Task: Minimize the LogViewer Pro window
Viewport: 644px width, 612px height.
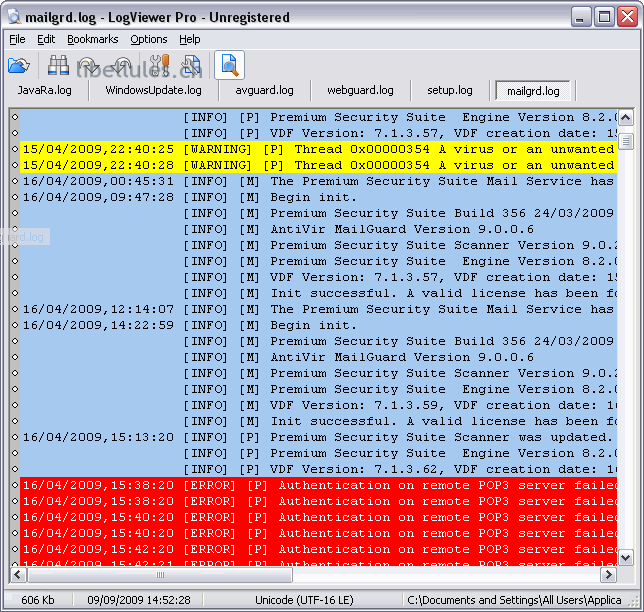Action: coord(580,17)
